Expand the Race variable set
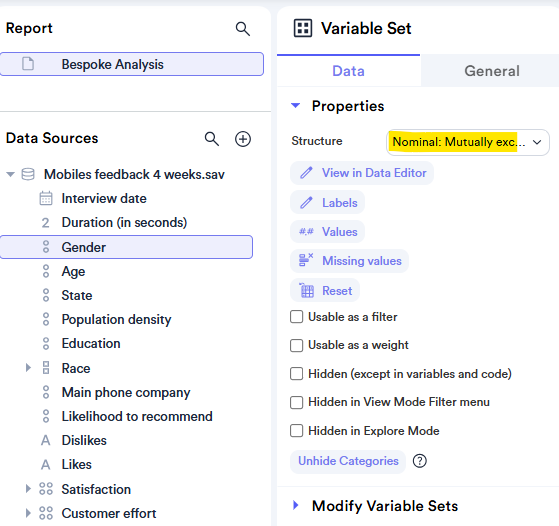 pyautogui.click(x=28, y=368)
